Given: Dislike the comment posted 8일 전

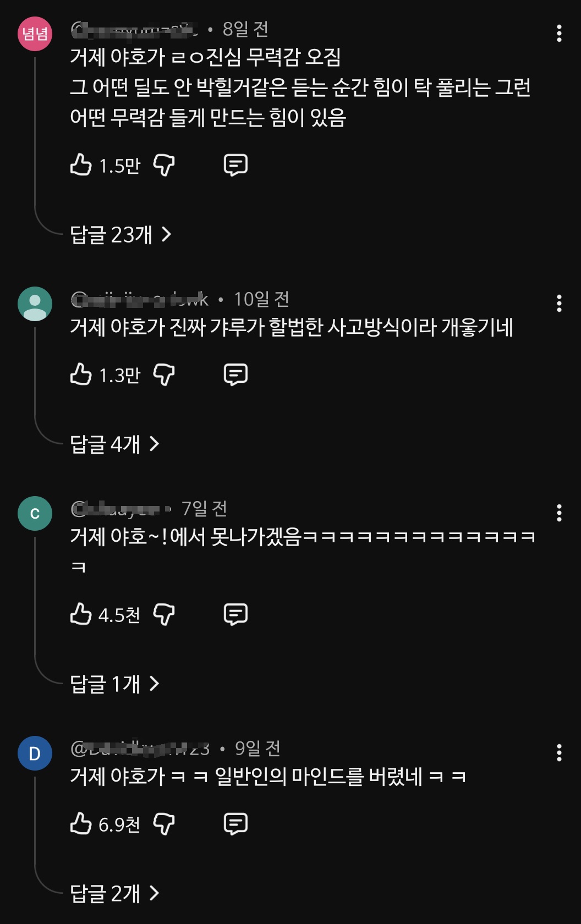Looking at the screenshot, I should pyautogui.click(x=164, y=165).
